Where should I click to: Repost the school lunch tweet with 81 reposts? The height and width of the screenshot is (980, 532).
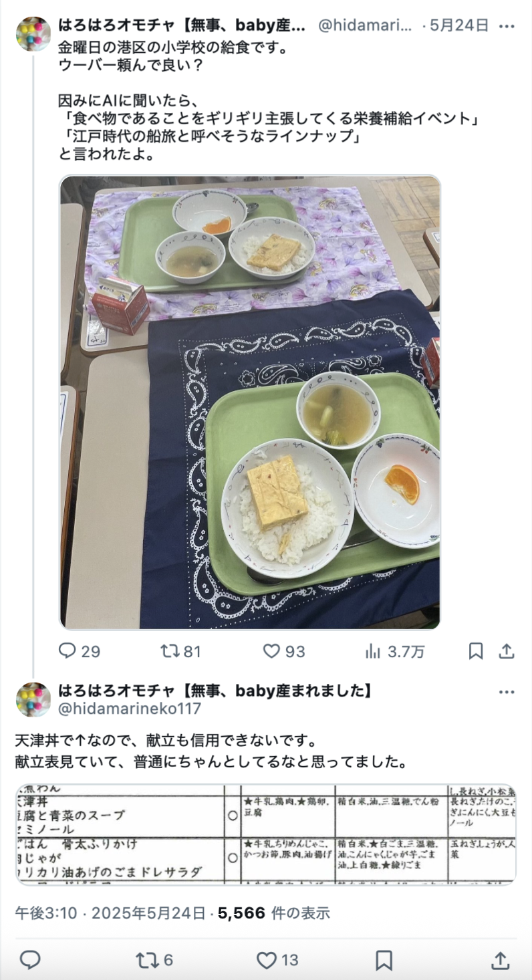180,651
